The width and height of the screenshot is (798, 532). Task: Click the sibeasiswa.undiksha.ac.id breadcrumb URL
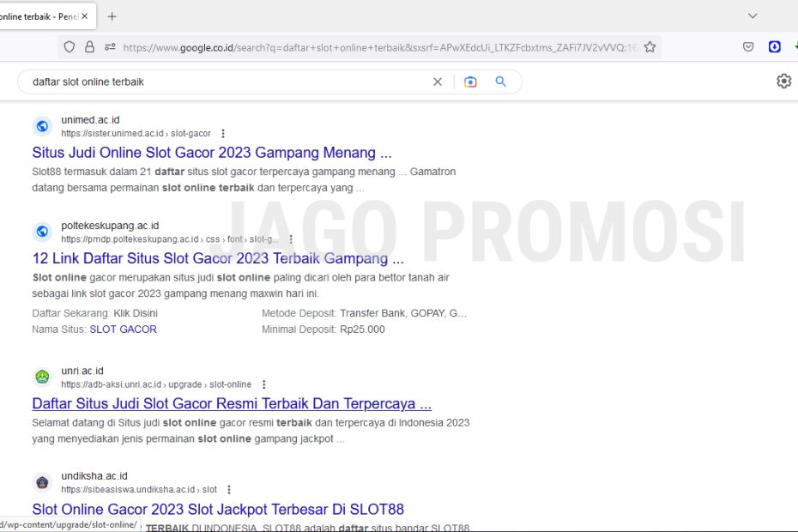point(139,490)
